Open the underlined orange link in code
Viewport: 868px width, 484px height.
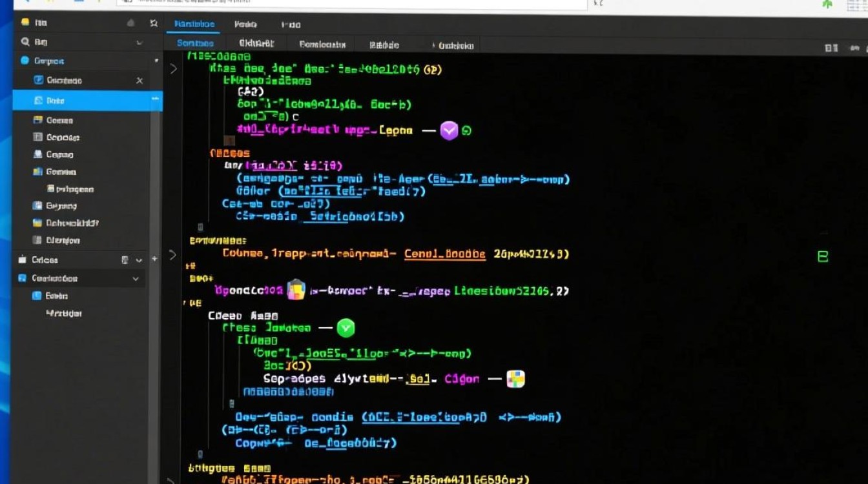click(444, 254)
